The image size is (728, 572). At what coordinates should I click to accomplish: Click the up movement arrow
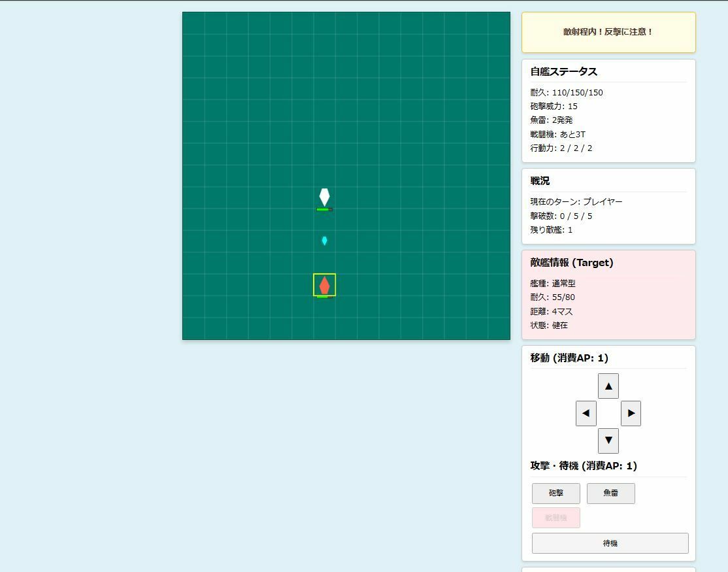coord(608,386)
